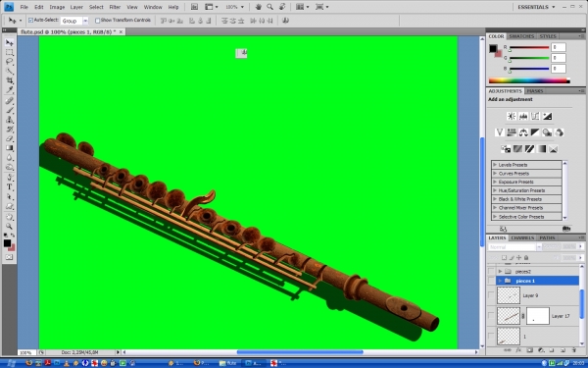Select the Eyedropper tool
Image resolution: width=588 pixels, height=368 pixels.
[10, 90]
